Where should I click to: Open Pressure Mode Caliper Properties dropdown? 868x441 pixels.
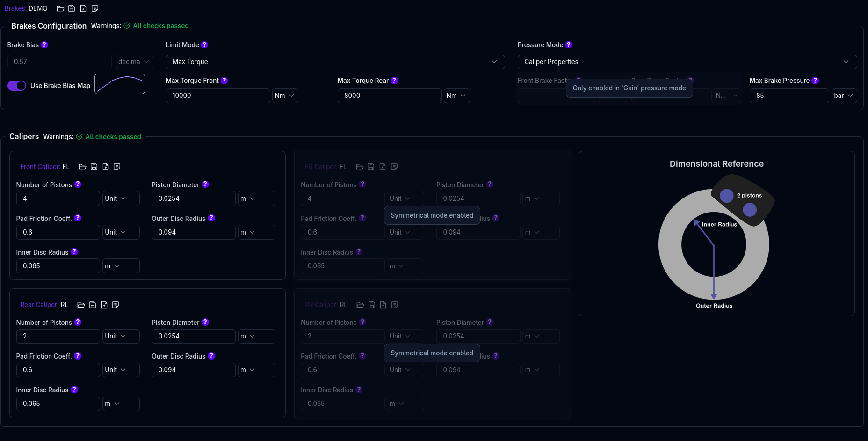point(687,62)
